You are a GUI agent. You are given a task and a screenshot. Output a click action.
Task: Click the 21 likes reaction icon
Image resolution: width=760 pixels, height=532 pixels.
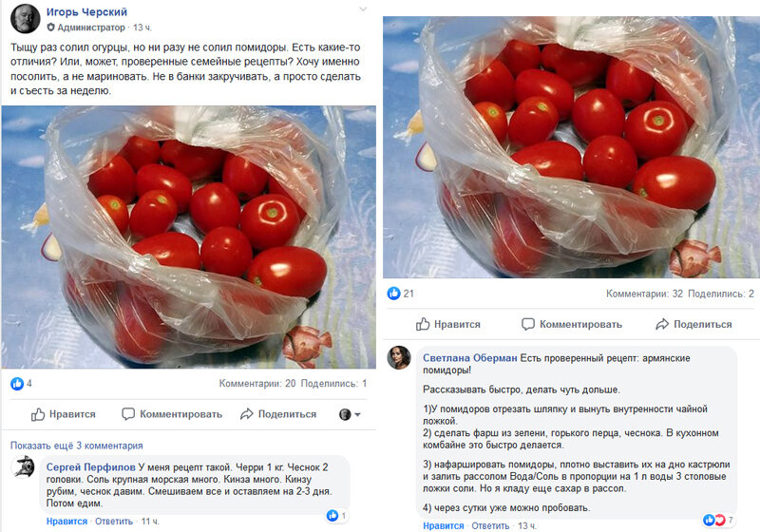click(x=393, y=294)
